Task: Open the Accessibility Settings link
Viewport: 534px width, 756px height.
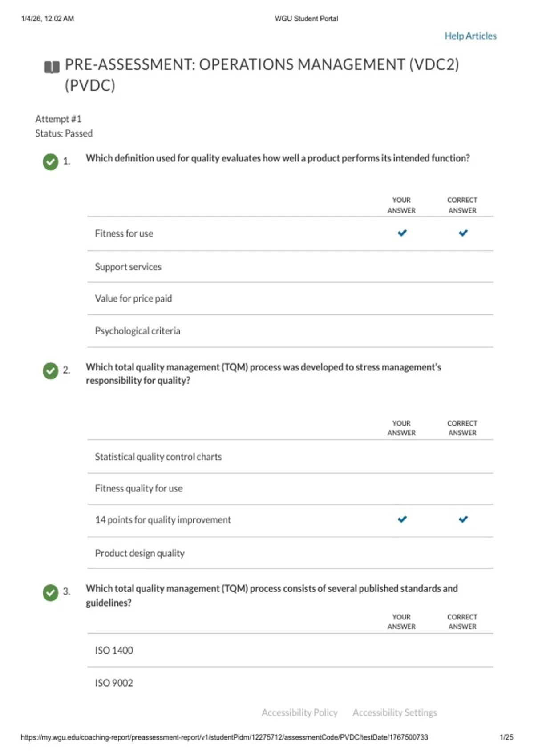Action: coord(395,712)
